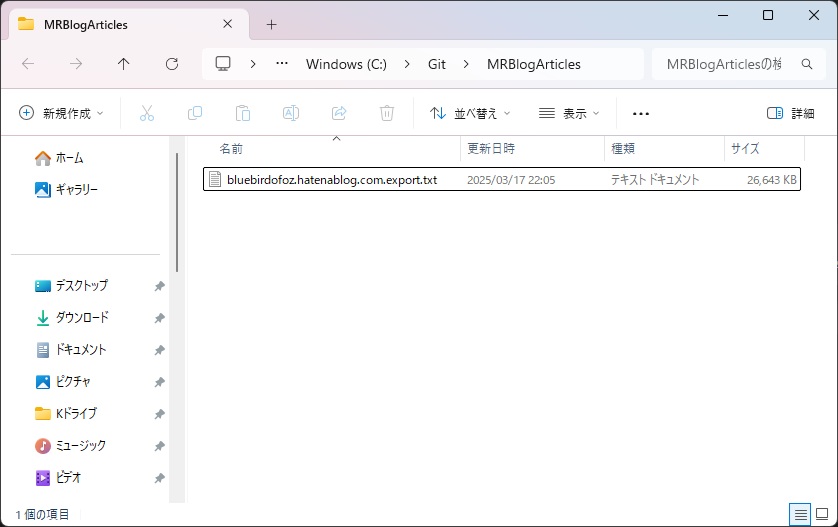Viewport: 838px width, 527px height.
Task: Sort by サイズ column header
Action: tap(765, 149)
